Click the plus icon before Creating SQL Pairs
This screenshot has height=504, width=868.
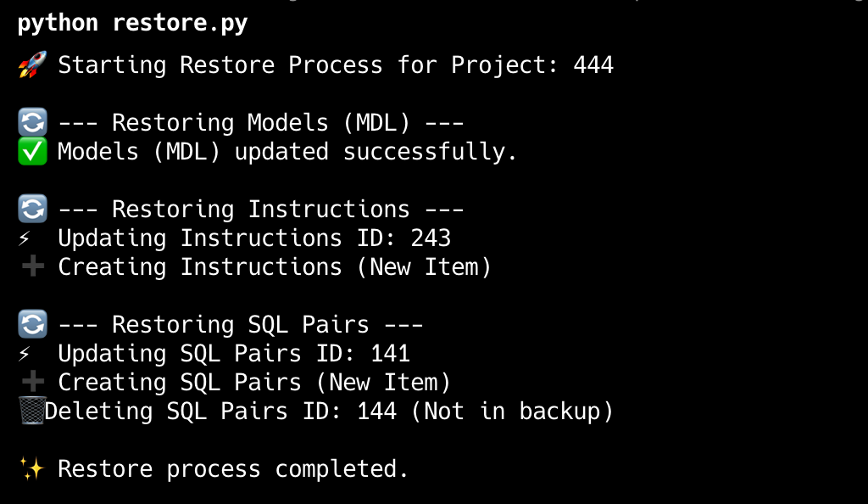31,383
